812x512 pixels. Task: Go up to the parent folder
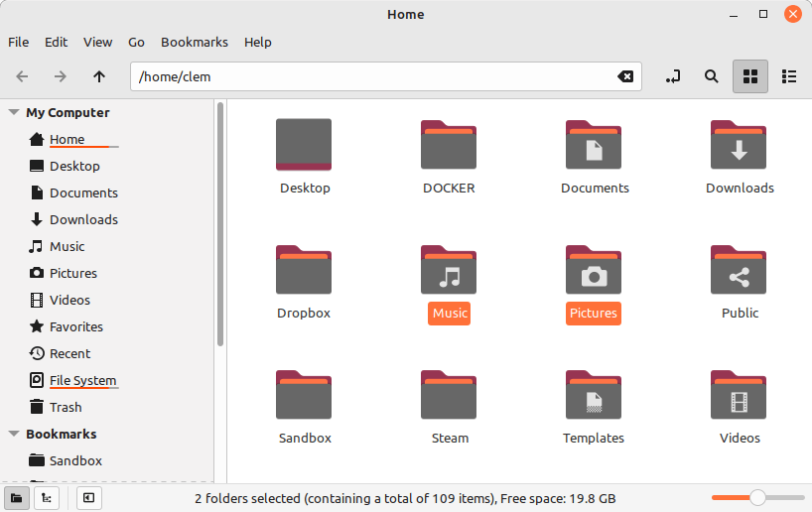(99, 76)
